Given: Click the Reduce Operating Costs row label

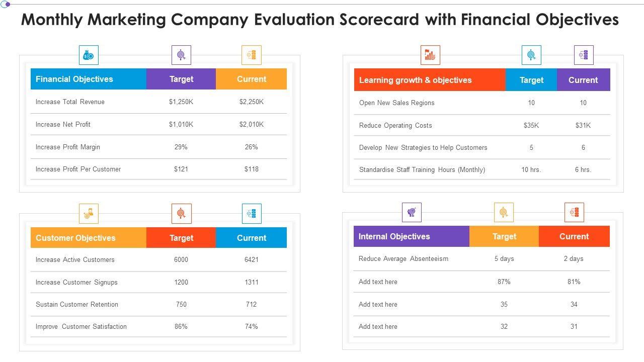Looking at the screenshot, I should click(x=395, y=126).
